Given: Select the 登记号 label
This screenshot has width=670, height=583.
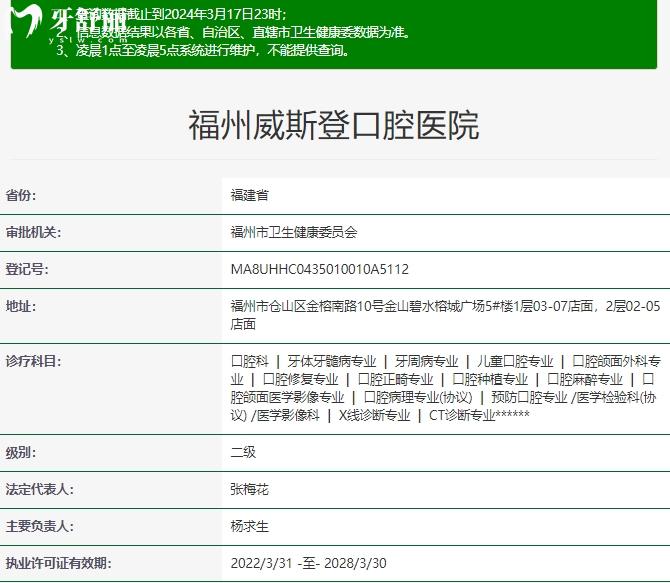Looking at the screenshot, I should point(27,269).
